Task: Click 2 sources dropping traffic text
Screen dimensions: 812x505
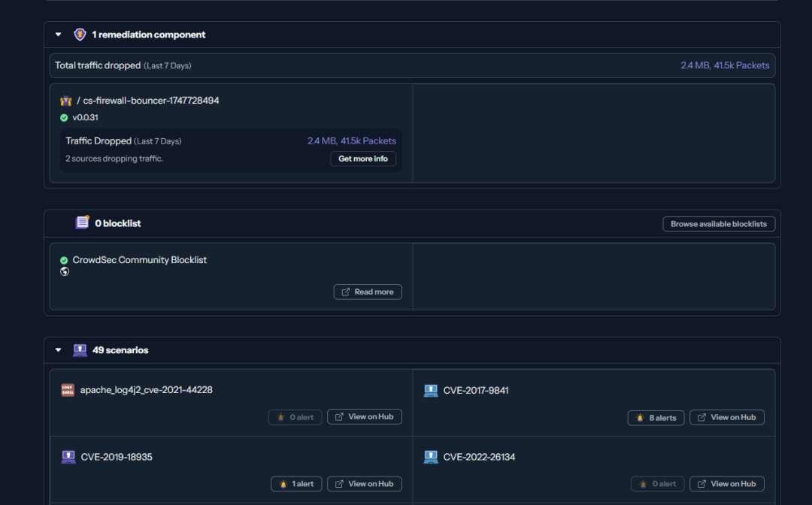Action: coord(114,159)
